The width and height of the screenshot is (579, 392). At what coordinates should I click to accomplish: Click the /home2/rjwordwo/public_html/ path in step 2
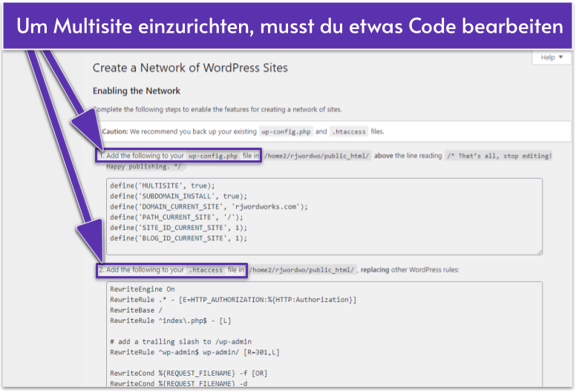tap(301, 270)
